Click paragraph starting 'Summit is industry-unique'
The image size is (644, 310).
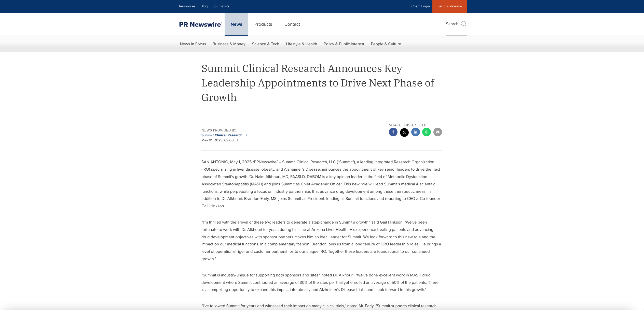(320, 282)
